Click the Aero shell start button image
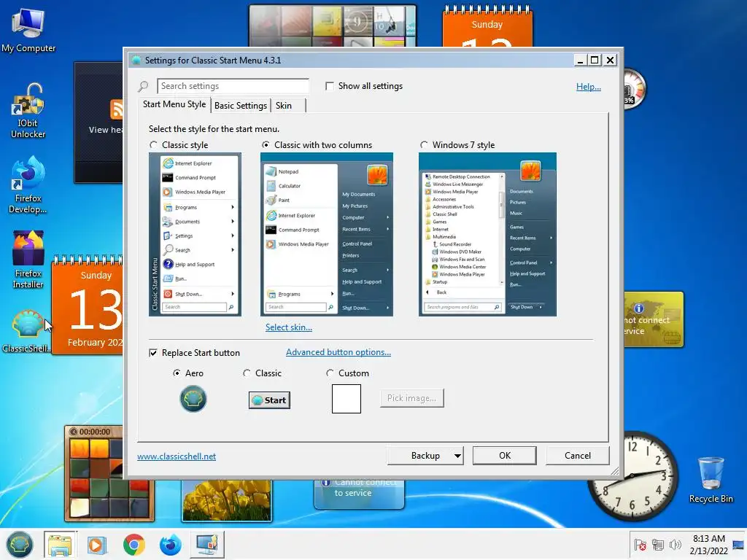 [193, 399]
